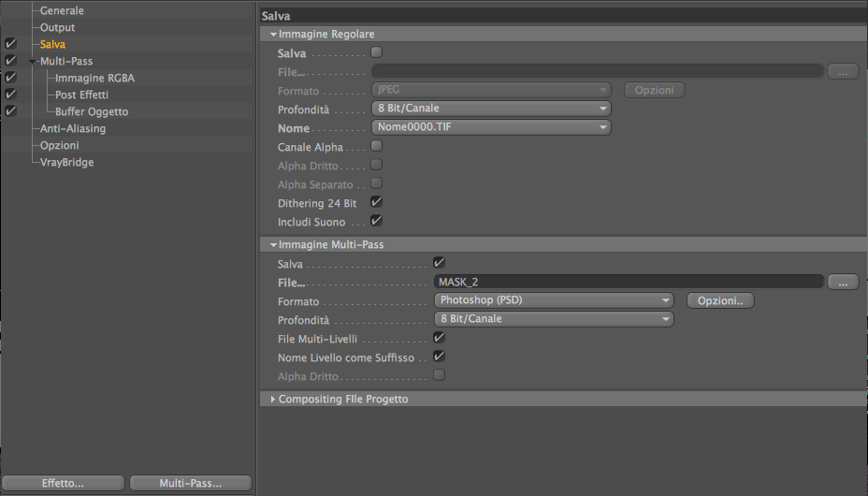This screenshot has width=868, height=496.
Task: Toggle the Buffer Oggetto pass checkmark
Action: pos(10,110)
